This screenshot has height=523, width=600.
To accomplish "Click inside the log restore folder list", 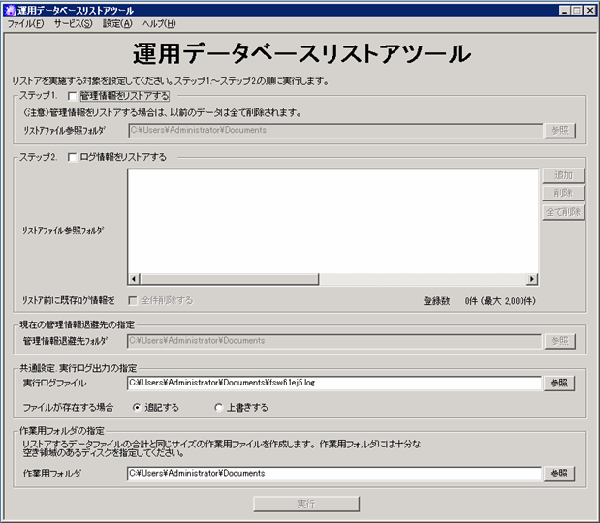I will pyautogui.click(x=333, y=220).
